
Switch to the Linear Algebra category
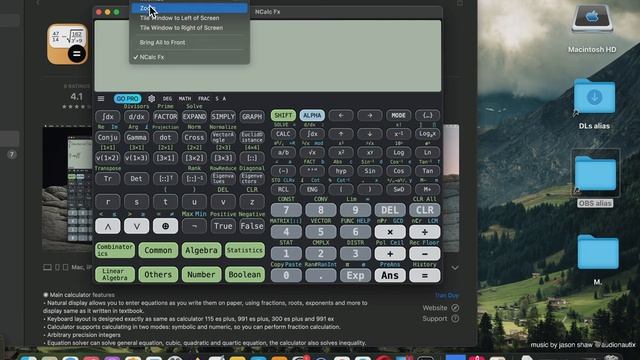(x=115, y=274)
